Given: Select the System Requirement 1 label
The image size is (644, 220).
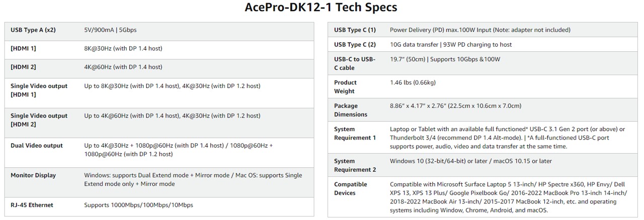Looking at the screenshot, I should (355, 134).
